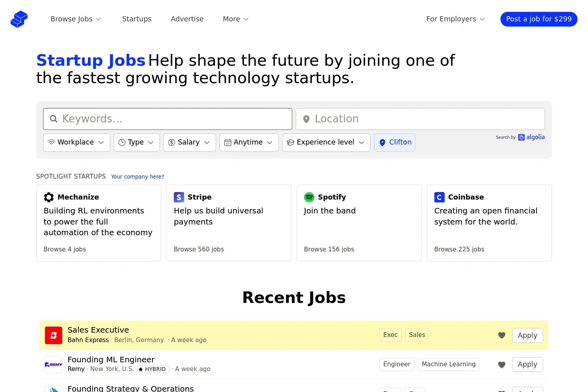The width and height of the screenshot is (588, 392).
Task: Click the Mechanize gear logo icon
Action: (49, 197)
